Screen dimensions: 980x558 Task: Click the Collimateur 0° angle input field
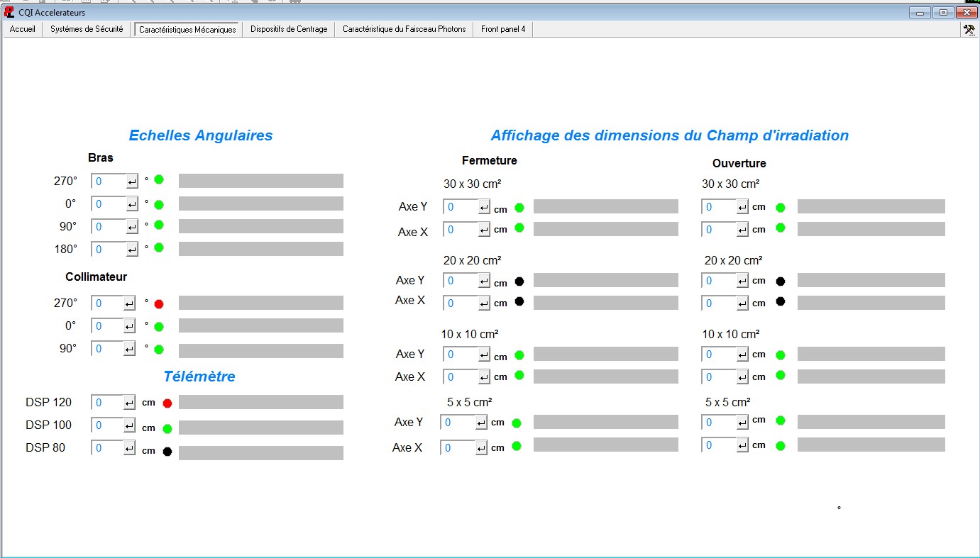(x=107, y=326)
